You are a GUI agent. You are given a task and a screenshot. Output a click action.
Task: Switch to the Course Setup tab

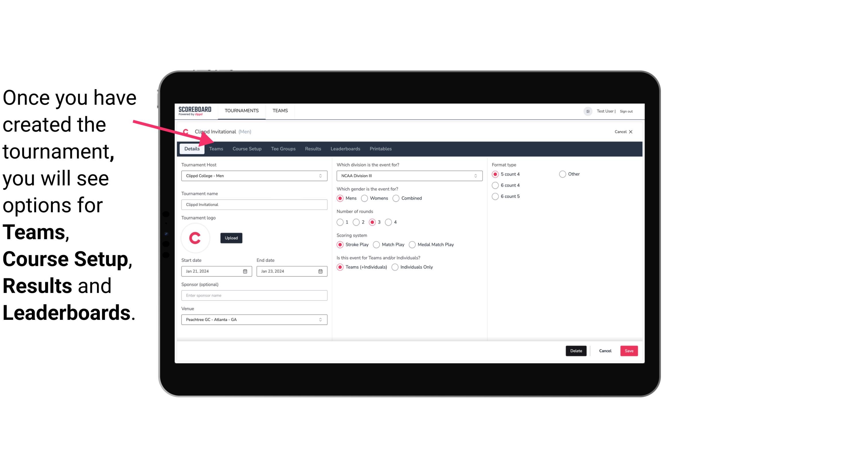247,148
